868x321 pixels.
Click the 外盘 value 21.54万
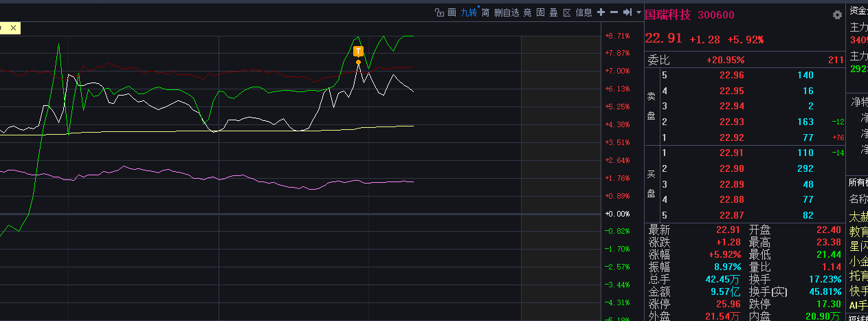tap(724, 316)
